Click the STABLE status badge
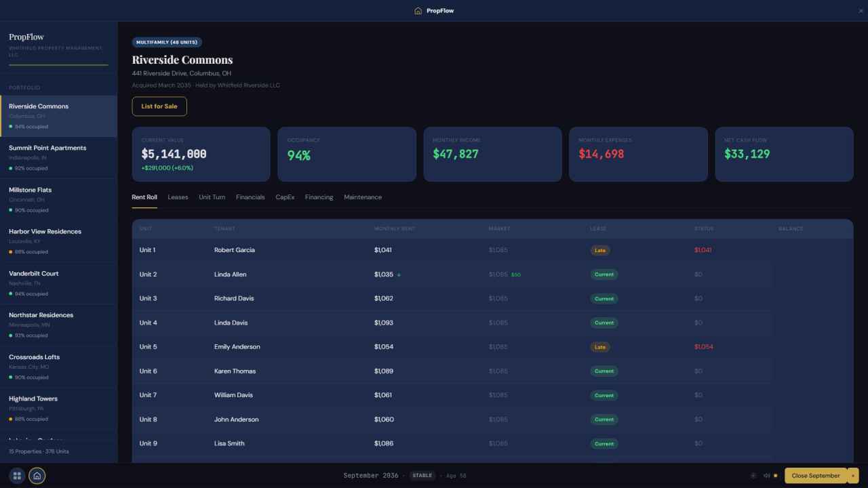Screen dimensions: 868x488 tap(422, 476)
